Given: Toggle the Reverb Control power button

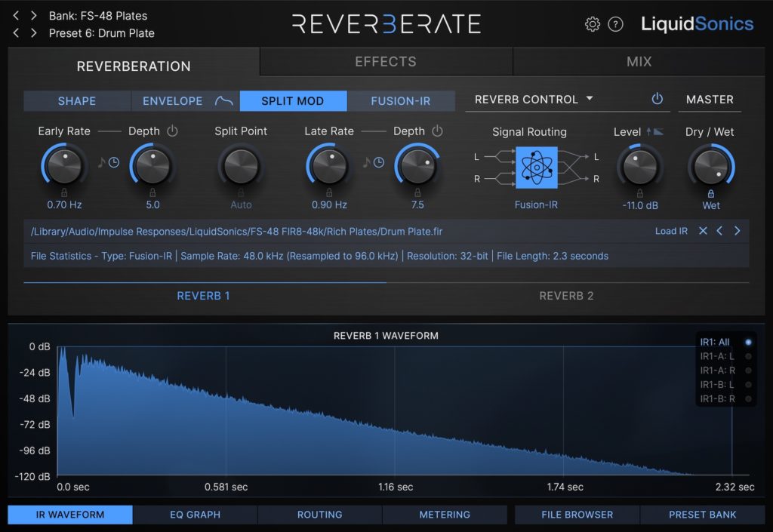Looking at the screenshot, I should tap(657, 100).
